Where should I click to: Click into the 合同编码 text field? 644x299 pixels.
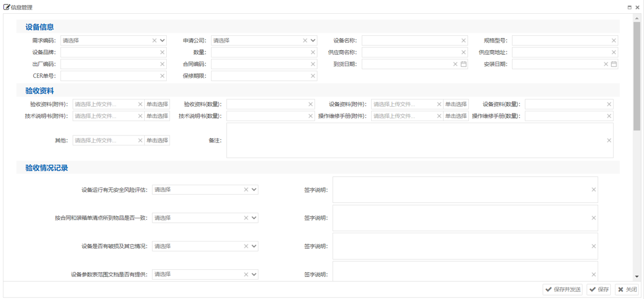coord(260,64)
